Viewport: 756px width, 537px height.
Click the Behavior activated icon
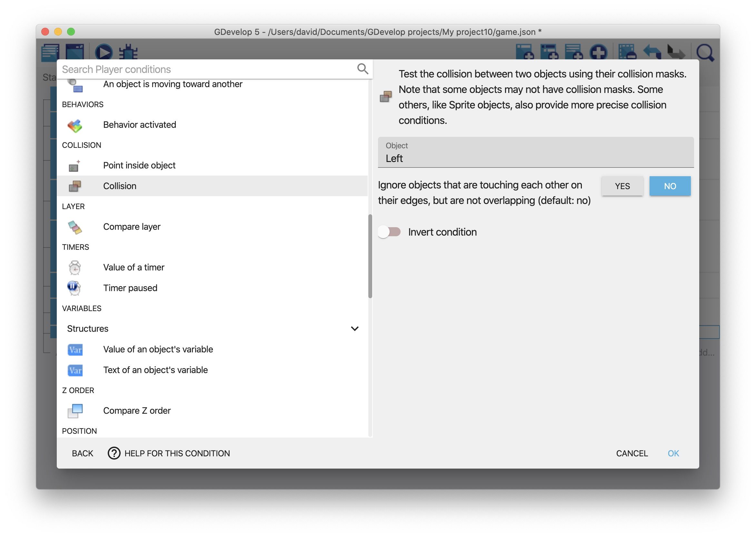click(75, 125)
